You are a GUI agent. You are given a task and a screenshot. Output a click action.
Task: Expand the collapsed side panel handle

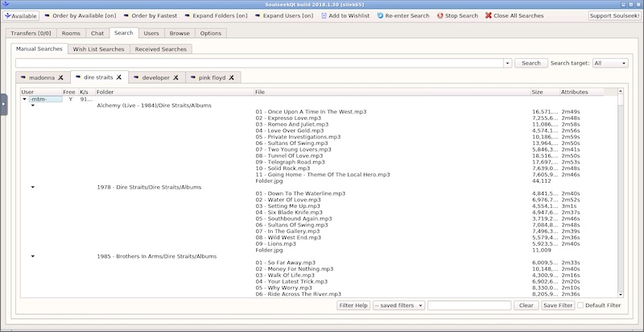[3, 105]
